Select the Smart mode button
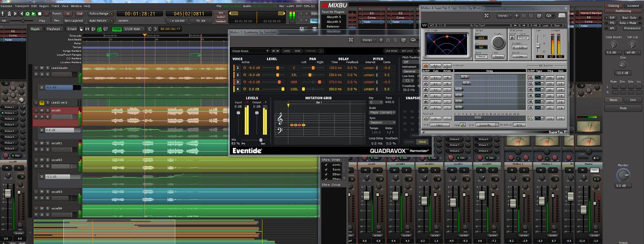Screen dimensions: 644x244 point(71,29)
